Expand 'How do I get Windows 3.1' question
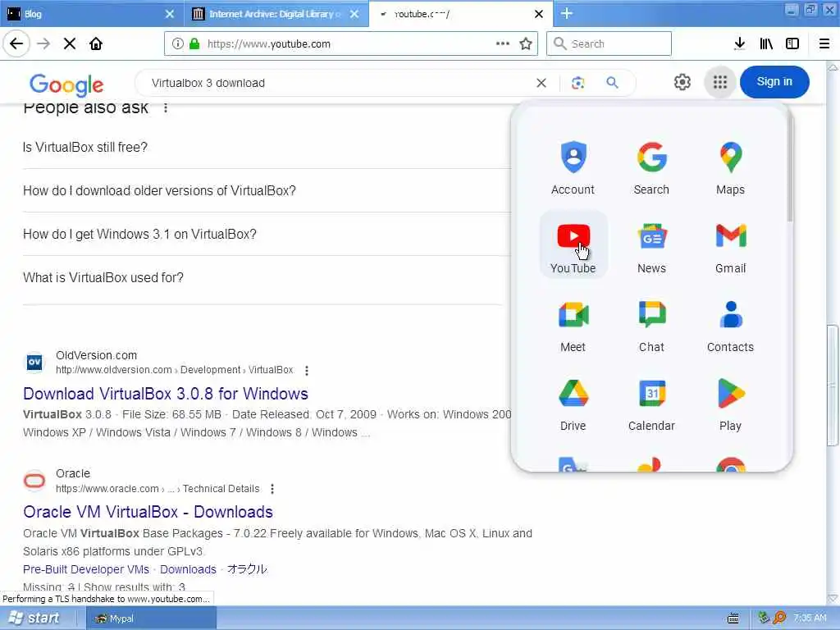 [x=262, y=234]
